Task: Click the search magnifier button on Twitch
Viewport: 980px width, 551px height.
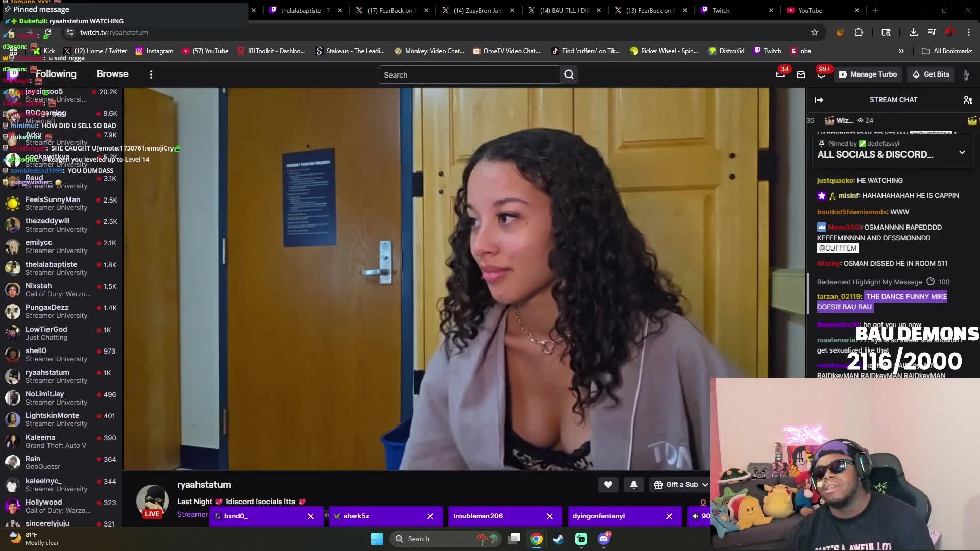Action: (x=569, y=74)
